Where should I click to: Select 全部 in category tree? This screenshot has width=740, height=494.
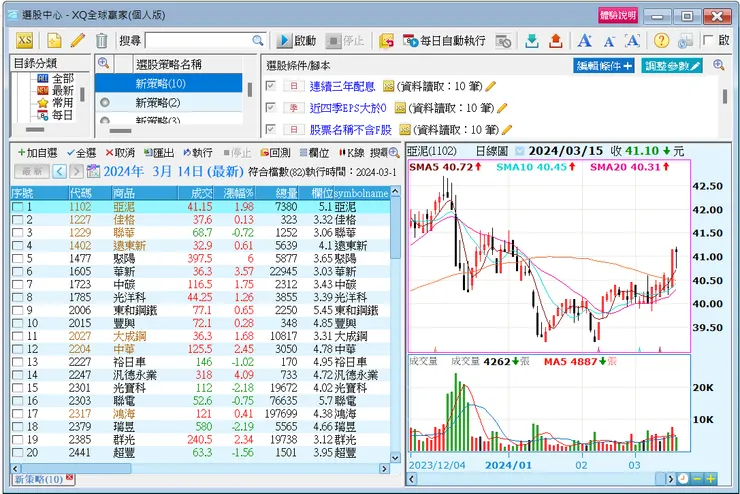[x=63, y=78]
